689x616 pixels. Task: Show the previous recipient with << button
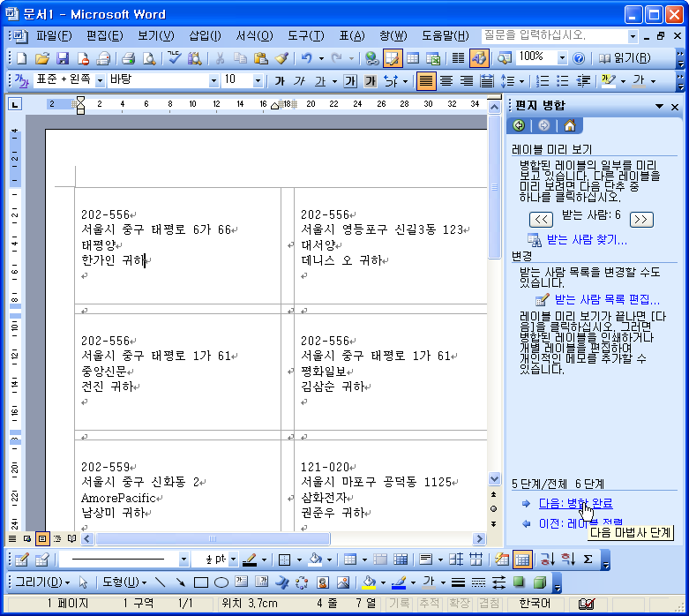(x=542, y=220)
